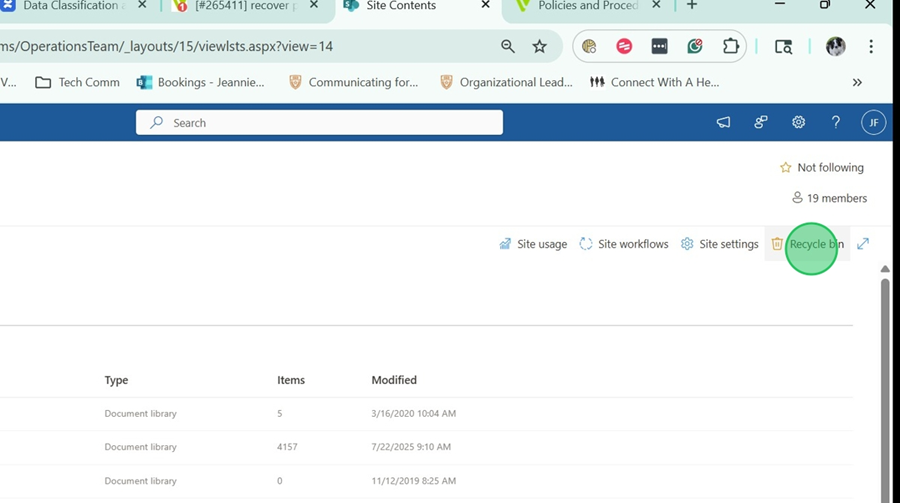
Task: Sort the list by Modified column
Action: (x=394, y=380)
